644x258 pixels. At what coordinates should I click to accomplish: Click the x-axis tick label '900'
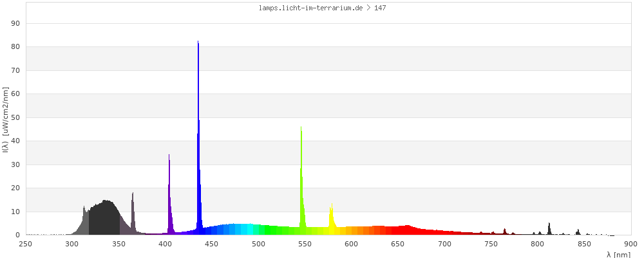click(x=630, y=244)
